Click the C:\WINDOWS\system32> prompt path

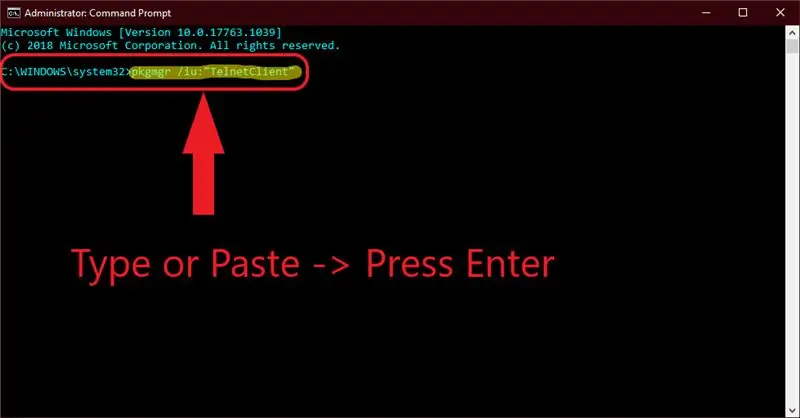tap(65, 72)
